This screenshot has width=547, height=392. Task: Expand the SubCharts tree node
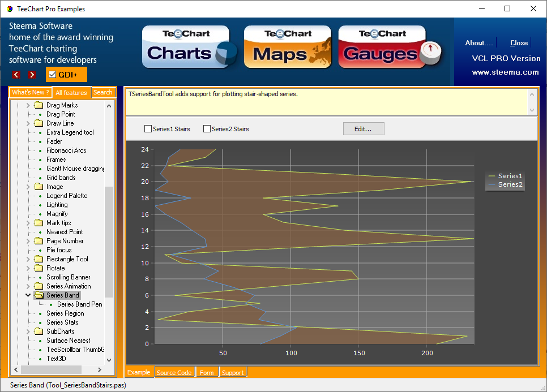coord(28,331)
